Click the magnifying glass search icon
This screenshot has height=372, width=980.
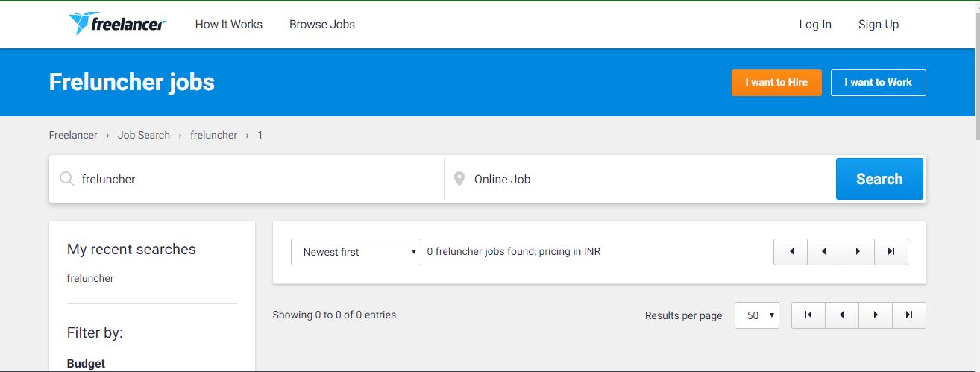66,179
